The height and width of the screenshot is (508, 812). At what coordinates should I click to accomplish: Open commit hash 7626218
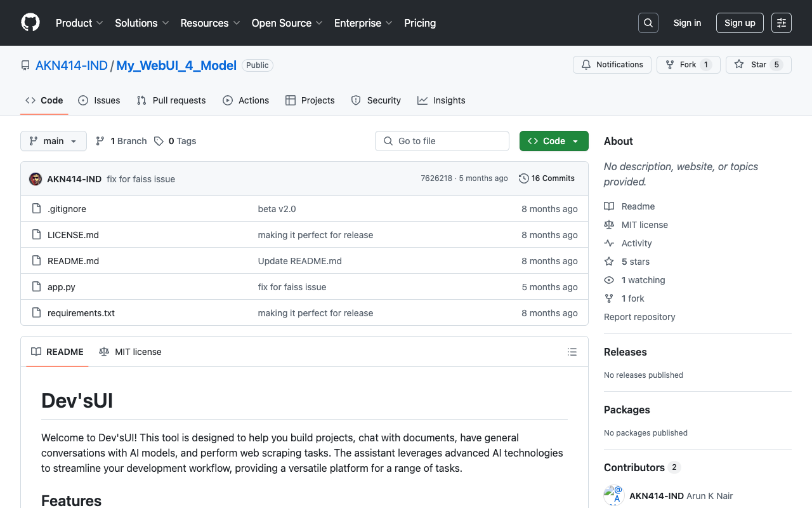click(x=436, y=178)
